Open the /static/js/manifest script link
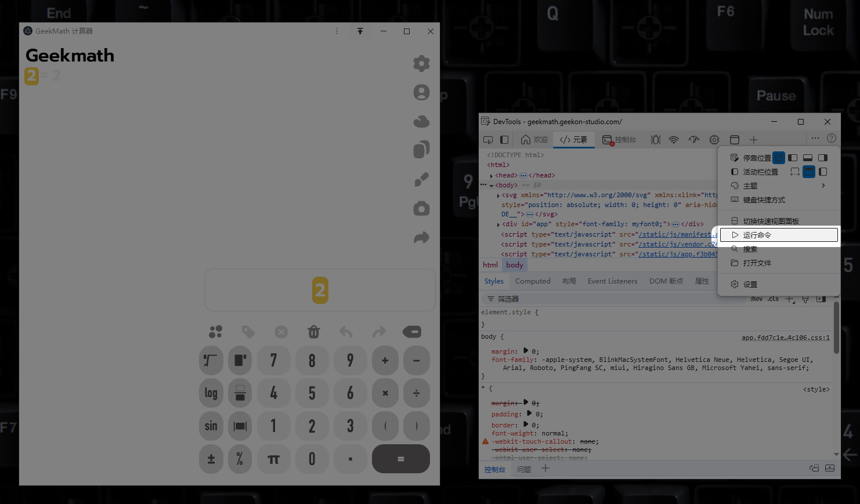This screenshot has width=860, height=504. (x=678, y=234)
